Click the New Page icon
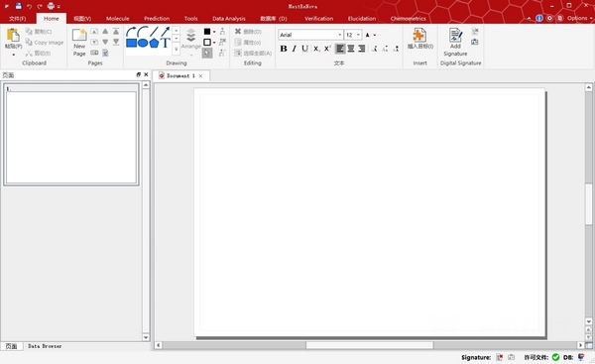 pos(79,35)
